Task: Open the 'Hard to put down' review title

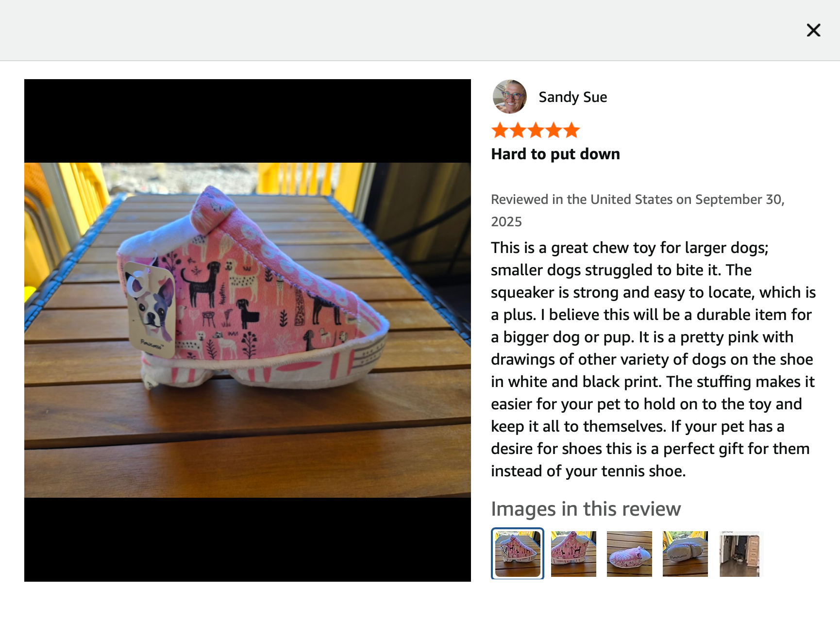Action: [555, 154]
